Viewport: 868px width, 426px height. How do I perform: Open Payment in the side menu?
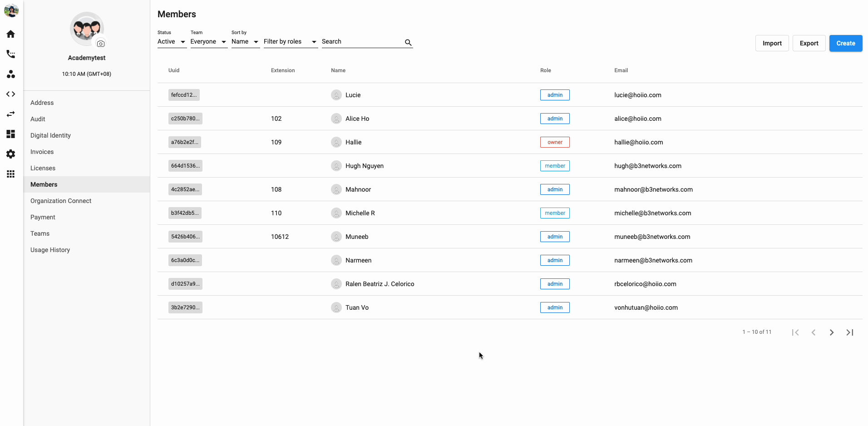point(87,217)
